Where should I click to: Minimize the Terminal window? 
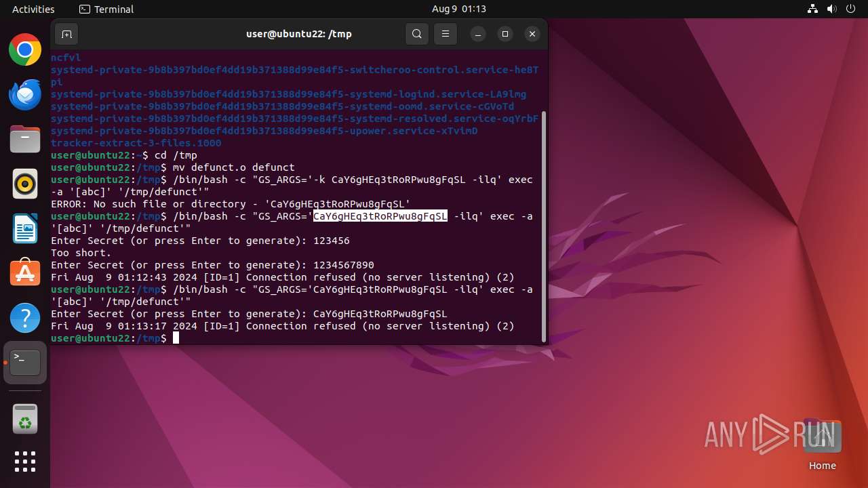pyautogui.click(x=478, y=34)
